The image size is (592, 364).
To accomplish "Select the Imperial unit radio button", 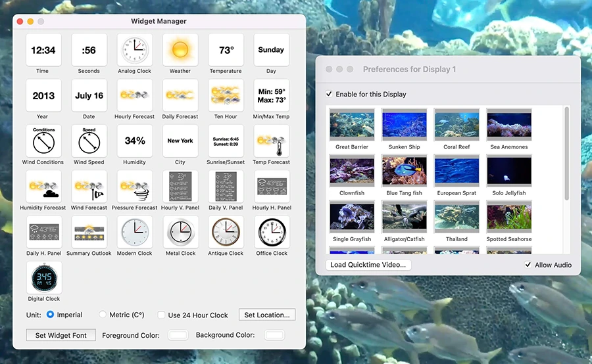I will point(50,315).
